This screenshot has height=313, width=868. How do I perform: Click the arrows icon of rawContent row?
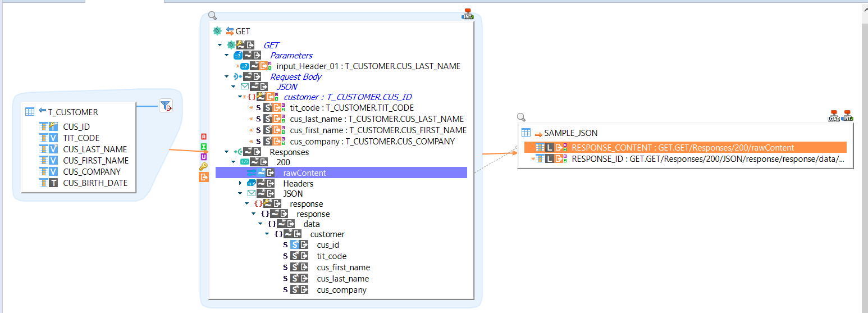coord(252,173)
